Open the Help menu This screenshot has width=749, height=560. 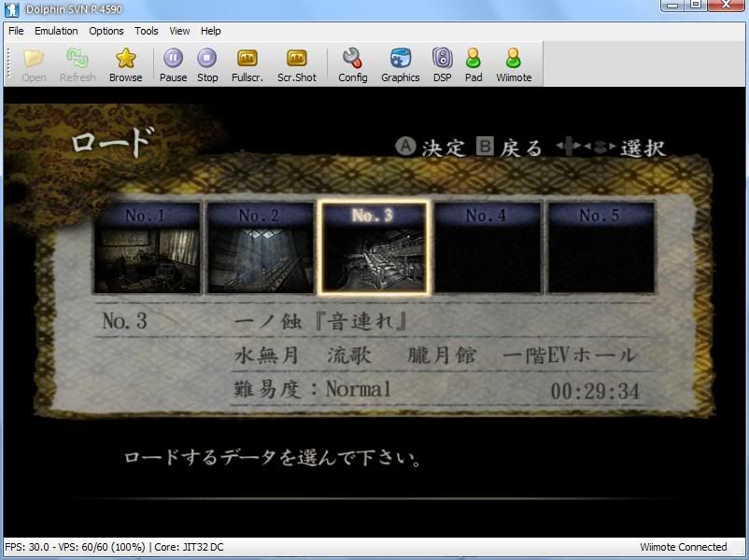pyautogui.click(x=211, y=31)
